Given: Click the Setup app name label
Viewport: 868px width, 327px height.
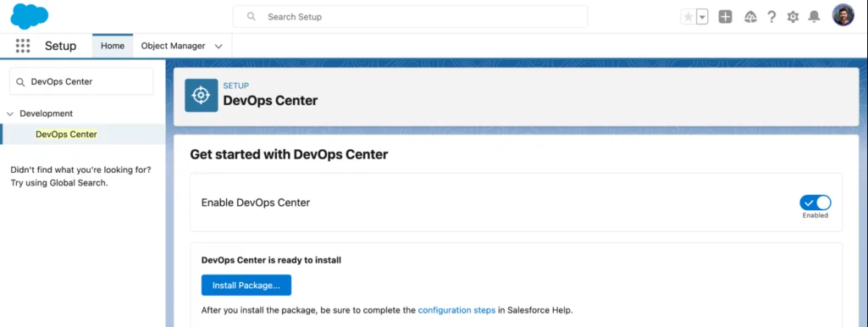Looking at the screenshot, I should pos(60,46).
